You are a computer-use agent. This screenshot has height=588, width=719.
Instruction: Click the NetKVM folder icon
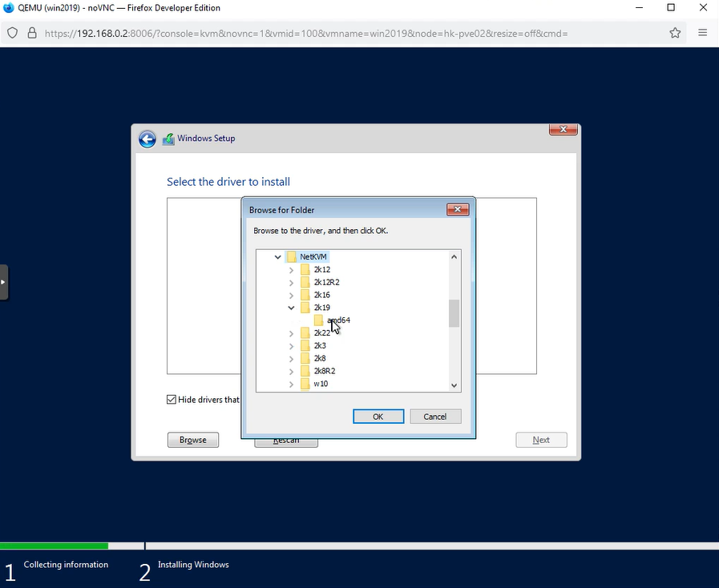[x=292, y=257]
